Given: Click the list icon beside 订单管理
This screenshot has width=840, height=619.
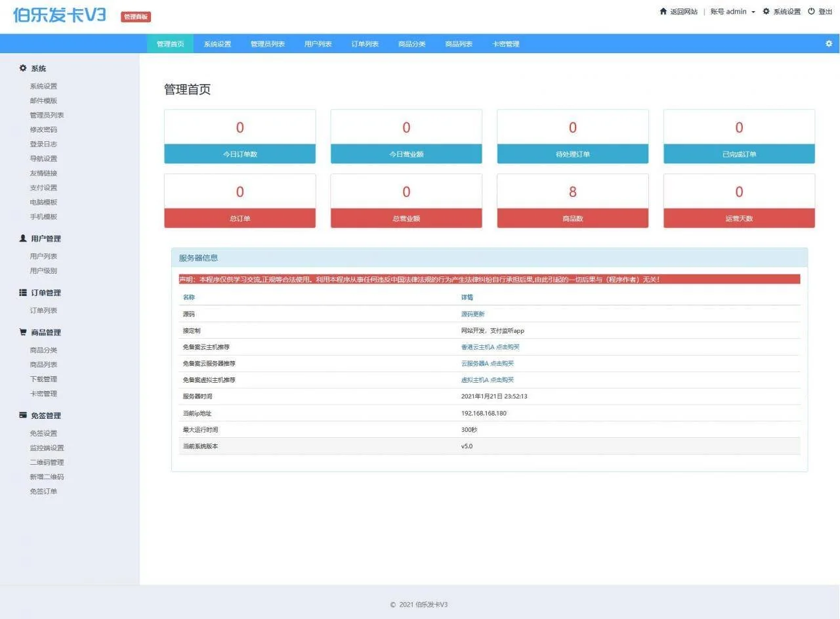Looking at the screenshot, I should 22,292.
